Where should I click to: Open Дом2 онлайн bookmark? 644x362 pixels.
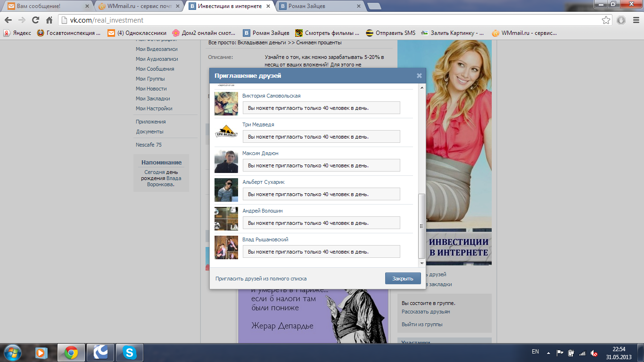204,33
